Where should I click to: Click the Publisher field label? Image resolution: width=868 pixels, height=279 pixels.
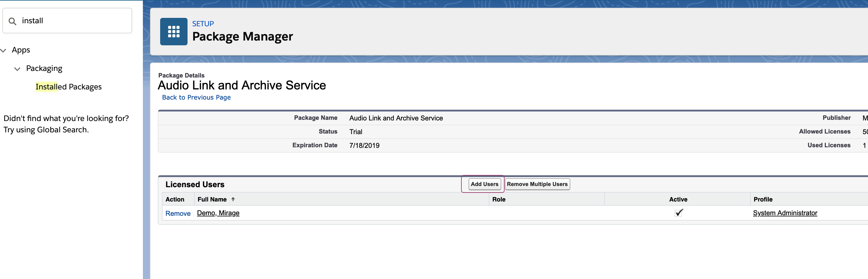click(836, 117)
